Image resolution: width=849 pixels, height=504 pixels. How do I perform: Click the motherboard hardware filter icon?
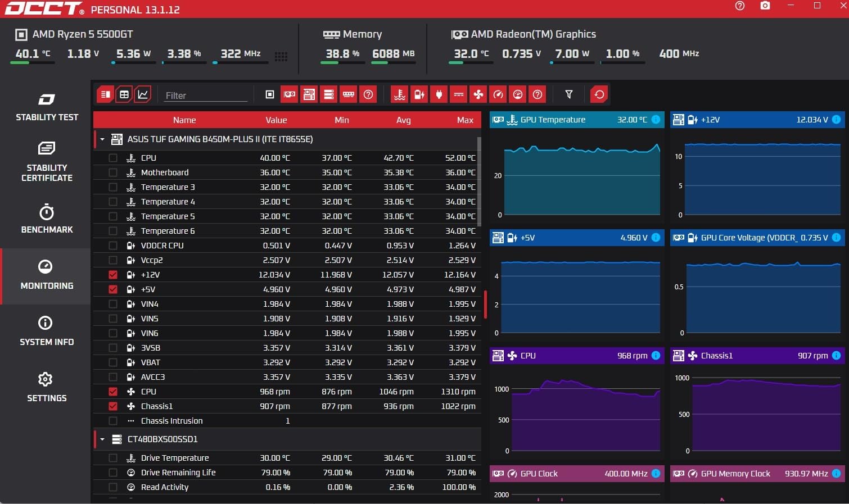[309, 94]
